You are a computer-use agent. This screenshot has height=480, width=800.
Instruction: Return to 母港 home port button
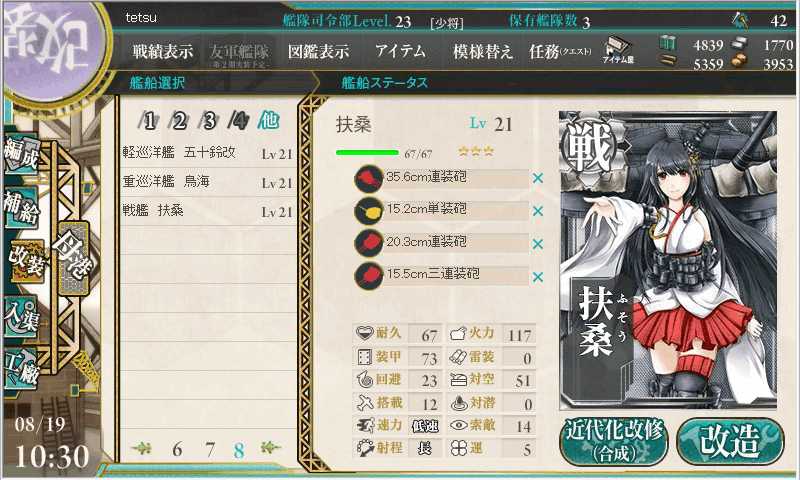73,258
